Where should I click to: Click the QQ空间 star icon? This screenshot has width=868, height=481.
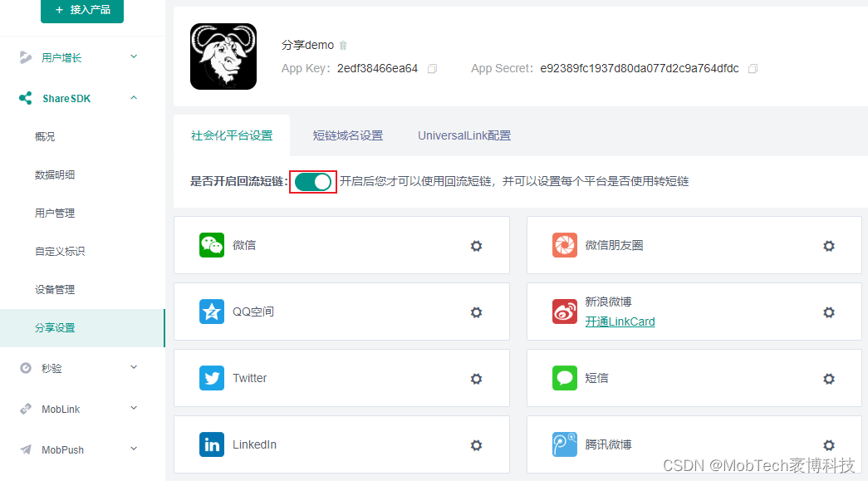212,312
